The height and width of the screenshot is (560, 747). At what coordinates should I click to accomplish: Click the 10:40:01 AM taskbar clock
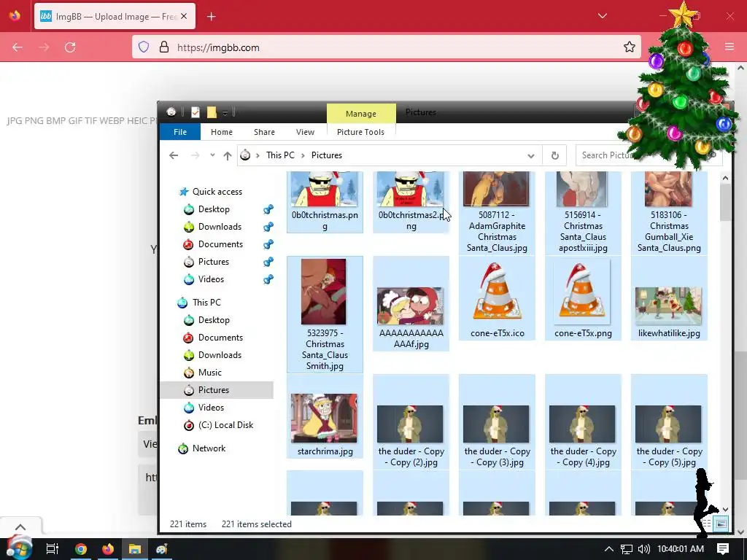(x=681, y=549)
